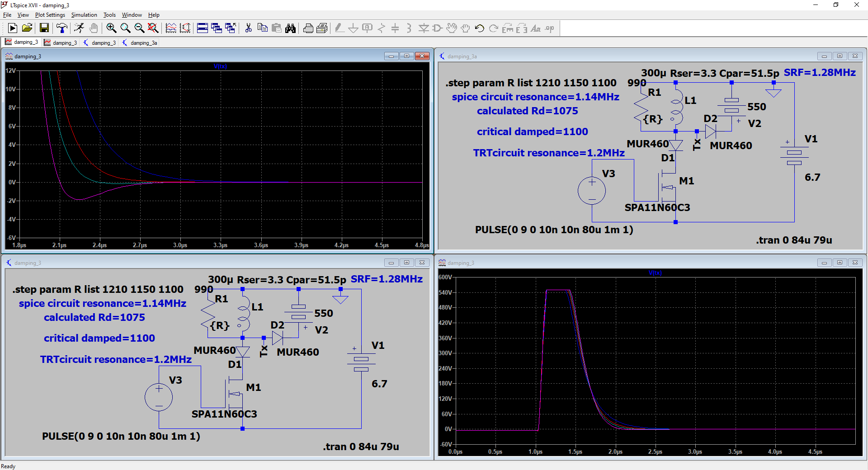Click the Open file folder icon
868x470 pixels.
27,28
